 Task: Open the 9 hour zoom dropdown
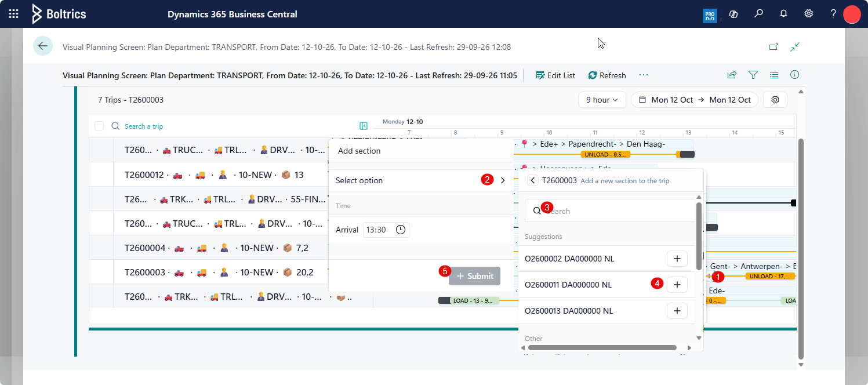click(602, 100)
